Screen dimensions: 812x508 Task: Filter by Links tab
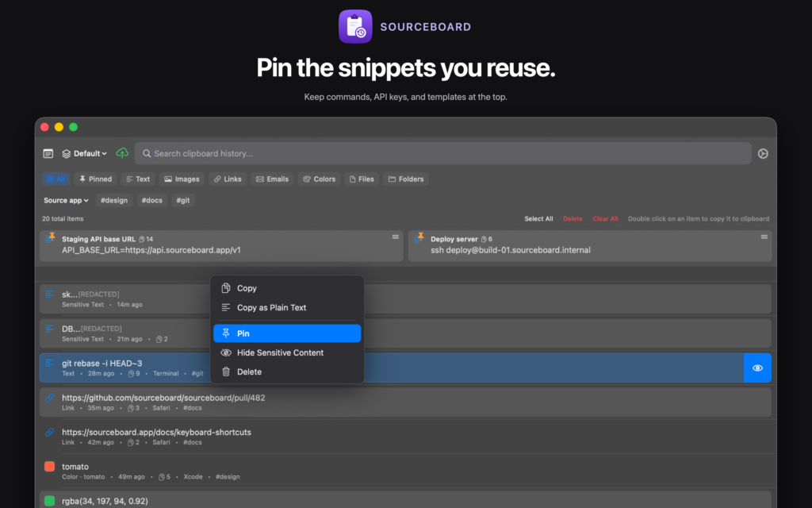point(228,179)
